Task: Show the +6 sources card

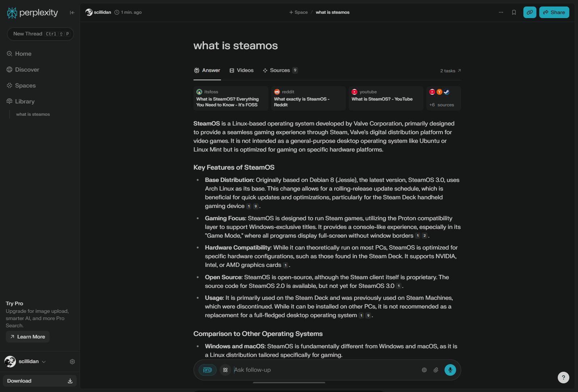Action: 444,98
